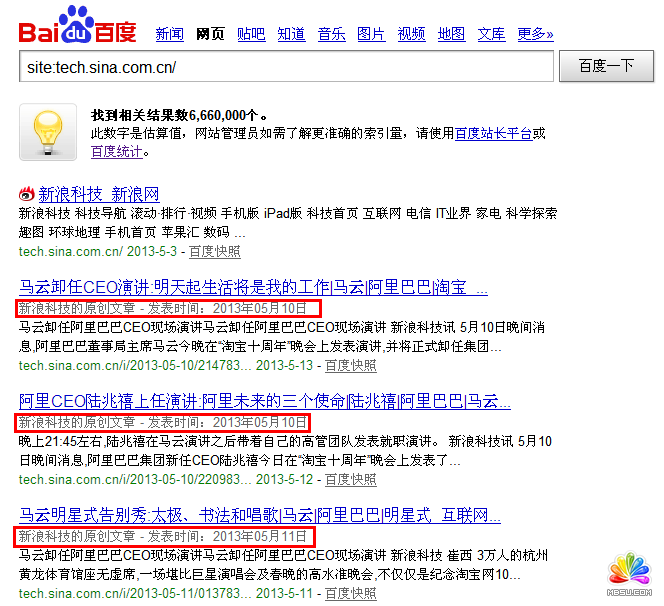
Task: Open the 新浪科技_新浪网 result title
Action: click(98, 194)
